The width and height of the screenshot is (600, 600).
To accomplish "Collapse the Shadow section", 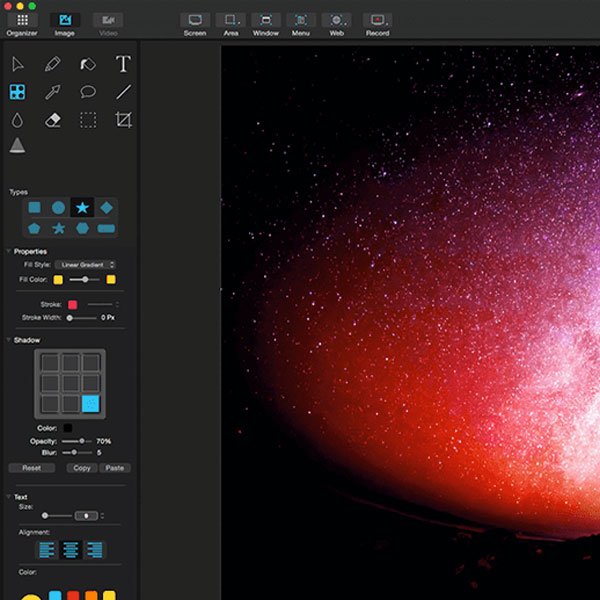I will (8, 340).
